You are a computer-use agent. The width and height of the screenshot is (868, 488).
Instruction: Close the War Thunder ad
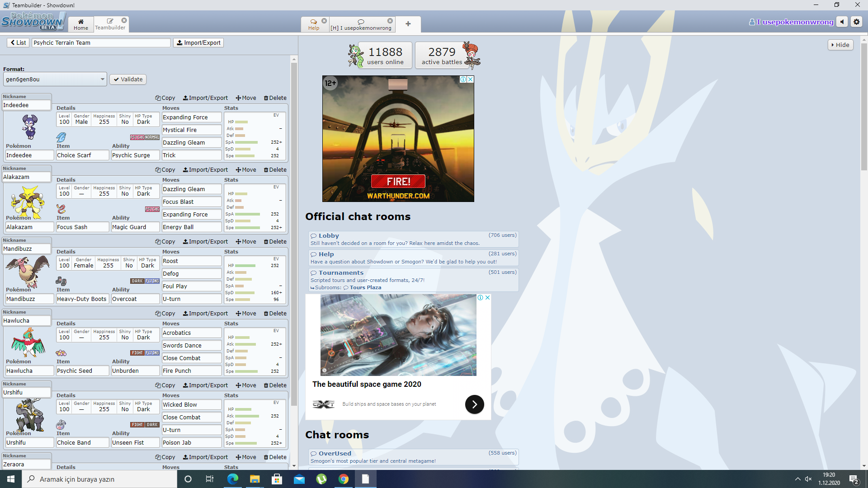pos(470,79)
